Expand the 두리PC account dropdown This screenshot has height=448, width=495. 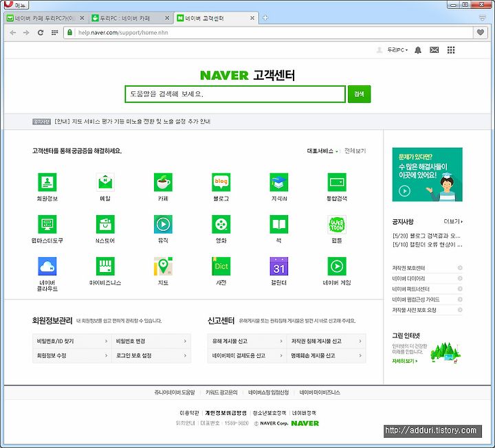[x=397, y=50]
